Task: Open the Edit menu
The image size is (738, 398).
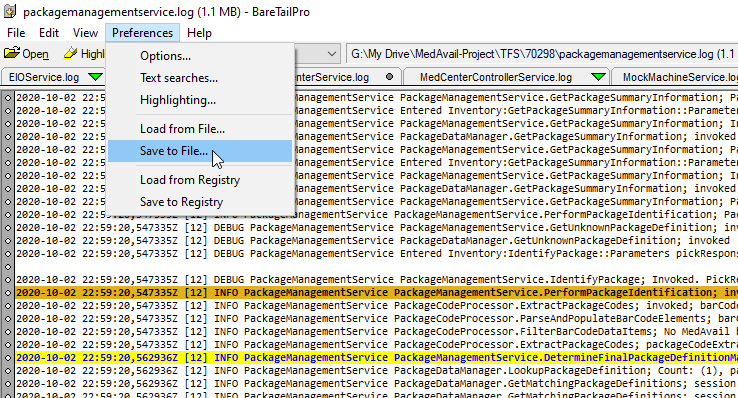Action: [x=48, y=33]
